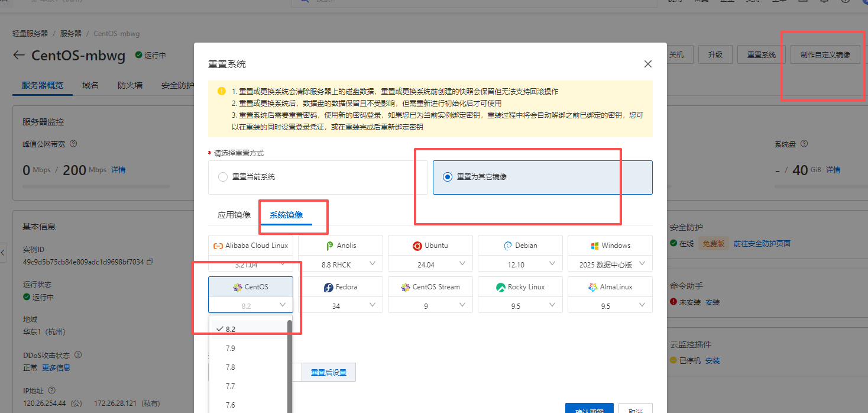The width and height of the screenshot is (868, 413).
Task: Collapse the CentOS version dropdown
Action: pyautogui.click(x=283, y=305)
